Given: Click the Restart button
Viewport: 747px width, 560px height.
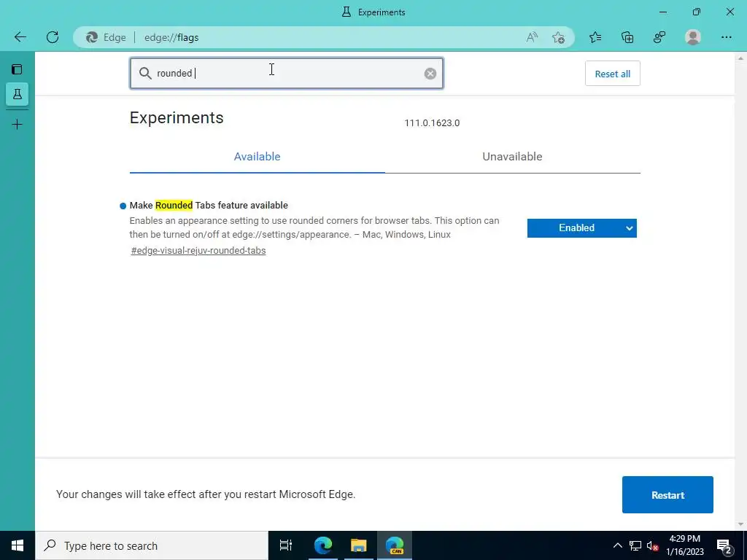Looking at the screenshot, I should click(667, 495).
